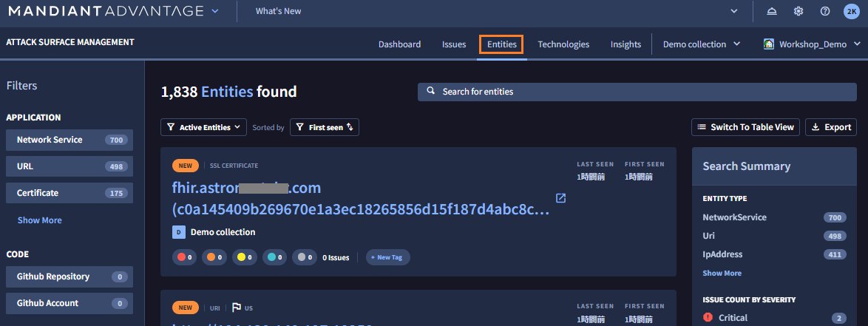Open the settings gear icon
Viewport: 868px width, 326px height.
tap(799, 11)
